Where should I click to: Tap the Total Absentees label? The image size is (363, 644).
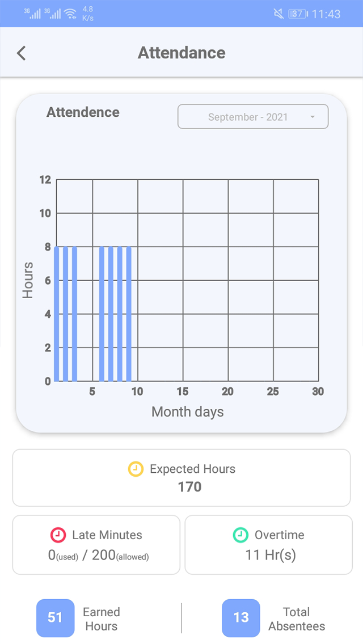tap(297, 619)
